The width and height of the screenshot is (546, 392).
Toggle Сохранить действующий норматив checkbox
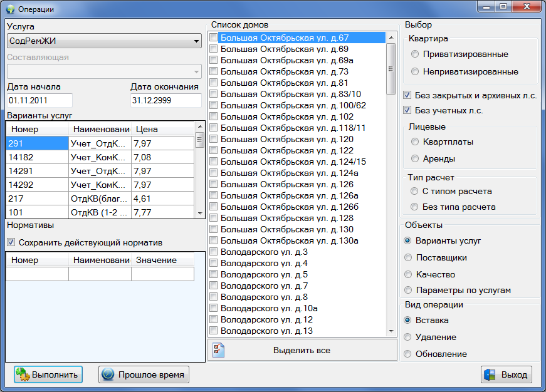click(x=11, y=242)
